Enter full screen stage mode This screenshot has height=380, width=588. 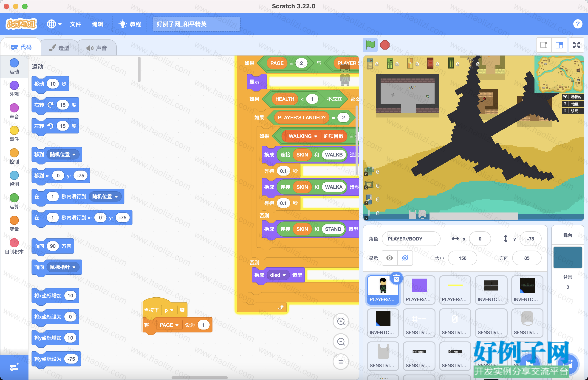576,45
